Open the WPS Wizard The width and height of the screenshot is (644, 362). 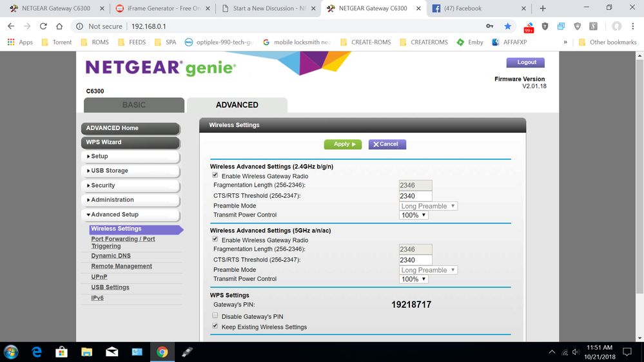(x=131, y=142)
